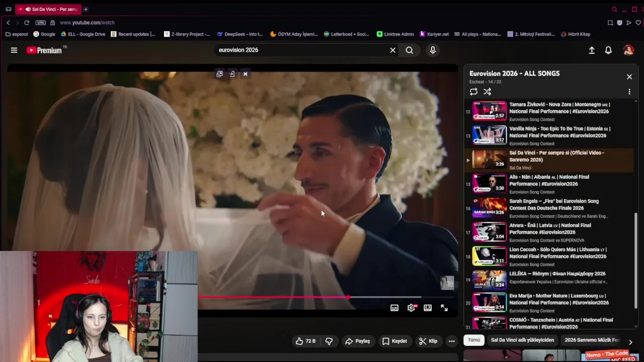Open the ELL - Google Drive bookmark
Screen dimensions: 644x362
click(x=83, y=34)
